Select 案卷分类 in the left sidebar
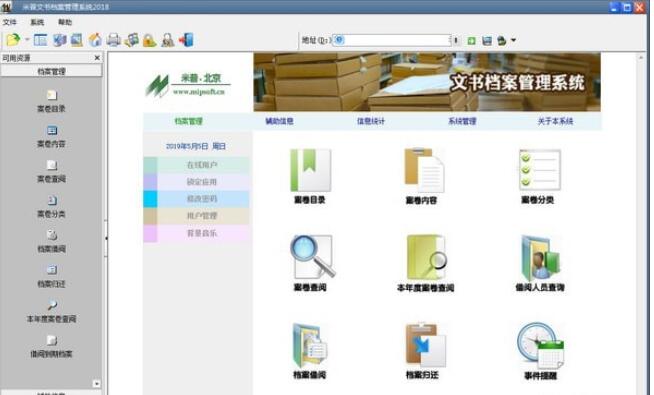654x395 pixels. click(x=51, y=206)
